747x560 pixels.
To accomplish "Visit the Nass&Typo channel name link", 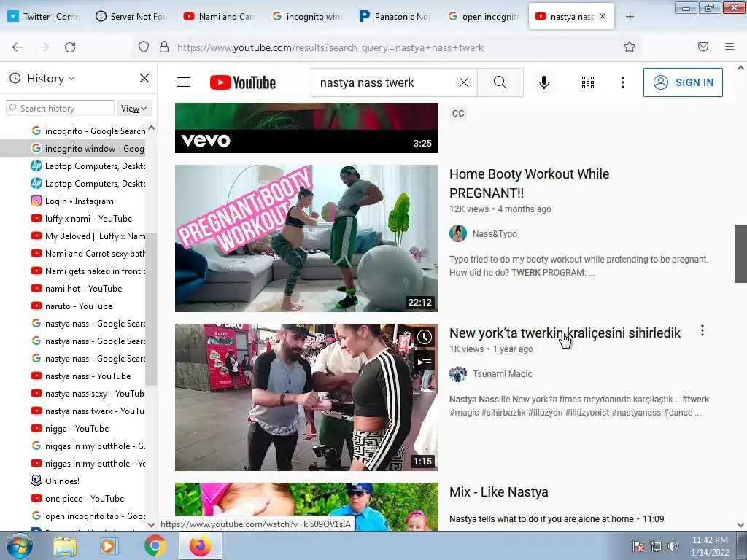I will point(495,234).
